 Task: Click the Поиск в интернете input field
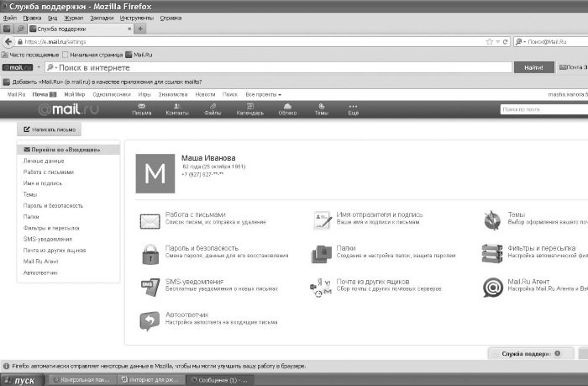pos(279,67)
